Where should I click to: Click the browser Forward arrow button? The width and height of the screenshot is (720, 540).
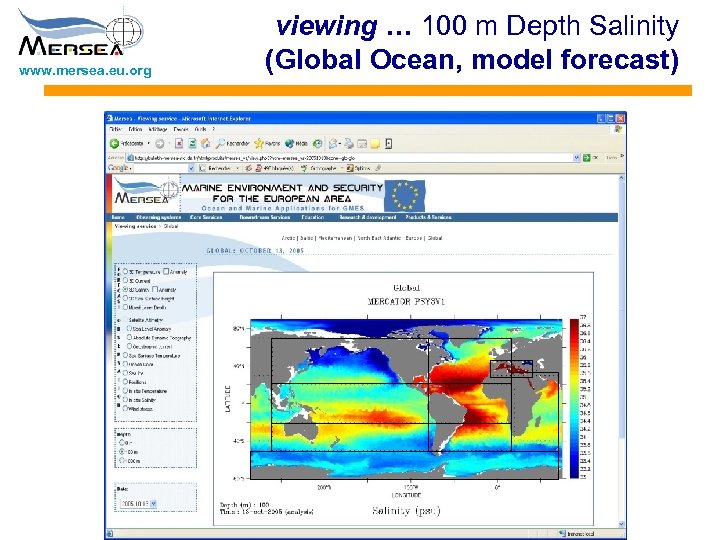pos(159,144)
